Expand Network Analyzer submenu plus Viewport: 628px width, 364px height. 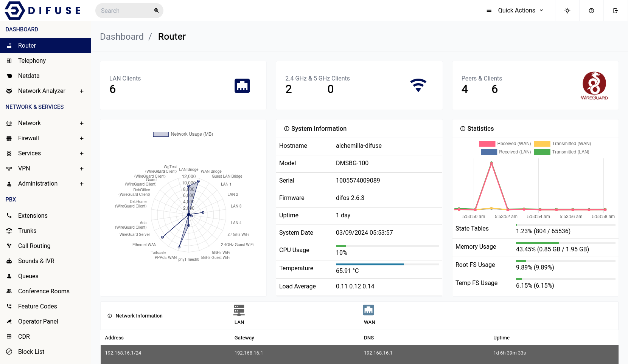[81, 91]
